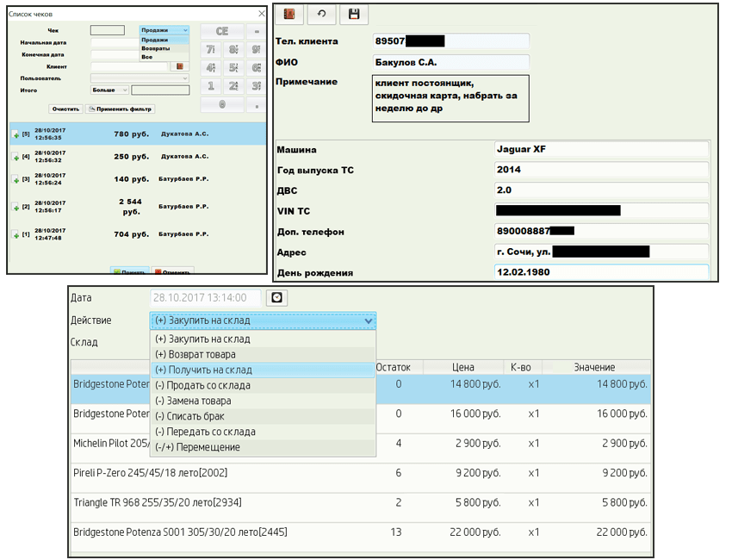Open the Больше comparison dropdown

tap(109, 90)
